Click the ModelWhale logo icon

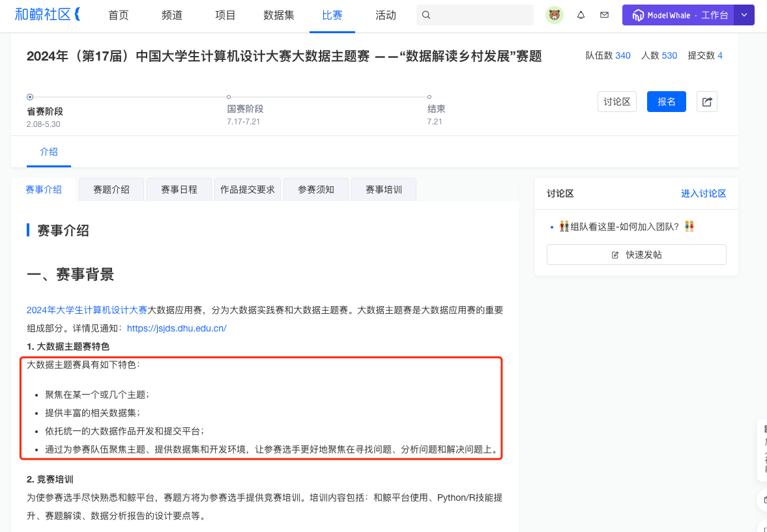pos(637,15)
